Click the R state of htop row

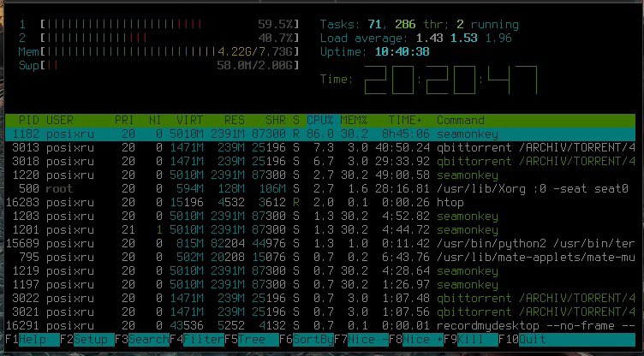pyautogui.click(x=296, y=203)
